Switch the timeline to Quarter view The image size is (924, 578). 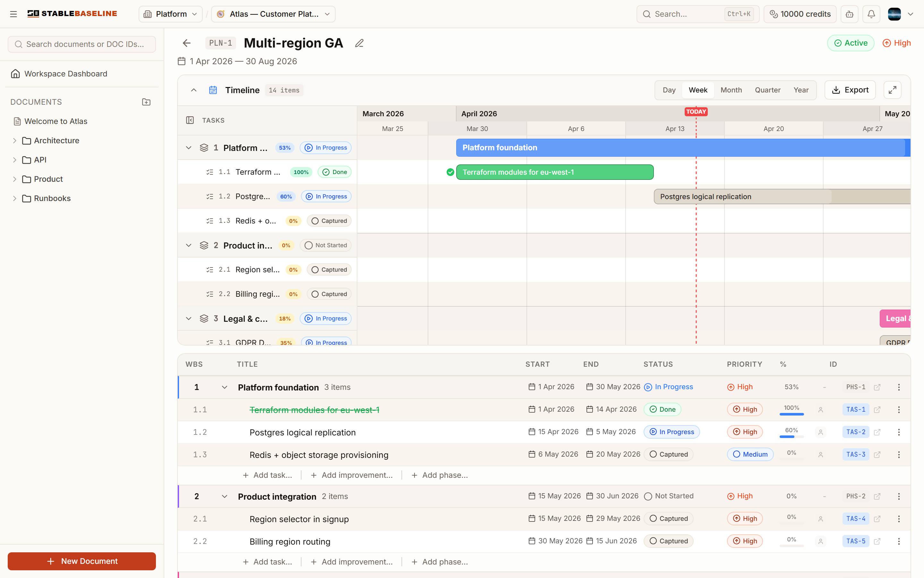767,90
